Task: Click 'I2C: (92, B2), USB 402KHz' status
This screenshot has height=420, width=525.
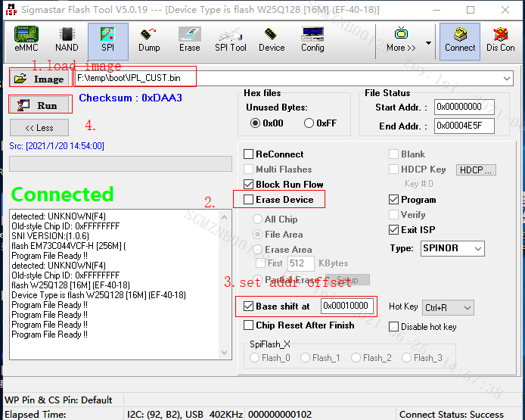Action: pyautogui.click(x=185, y=414)
